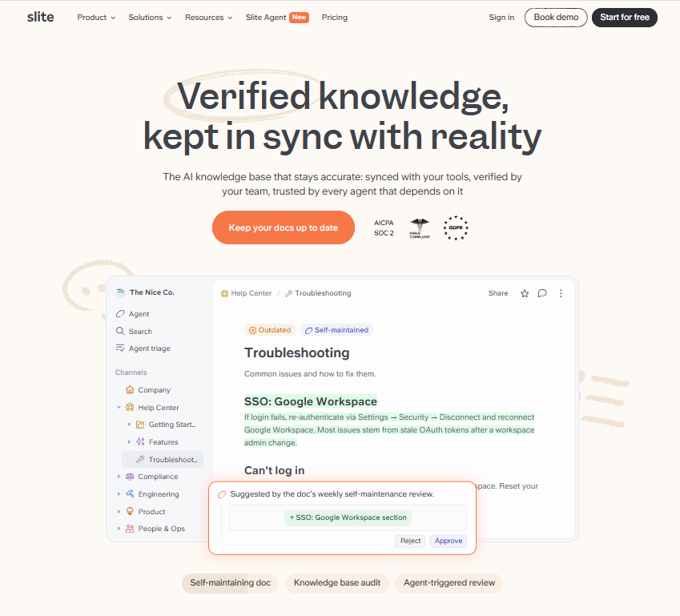Click the Help Center breadcrumb

(x=247, y=293)
